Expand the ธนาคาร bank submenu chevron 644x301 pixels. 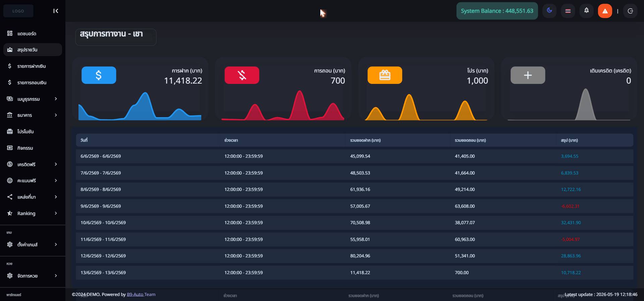(x=56, y=115)
